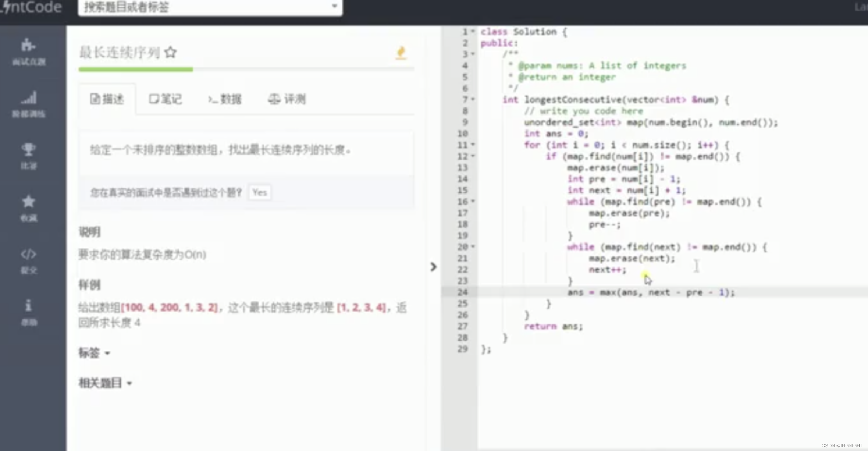Screen dimensions: 868x451
Task: Fold the for loop at line 11
Action: coord(473,145)
